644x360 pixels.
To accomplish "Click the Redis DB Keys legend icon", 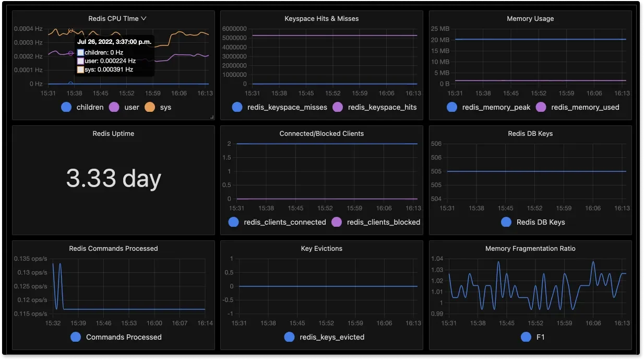I will [506, 222].
